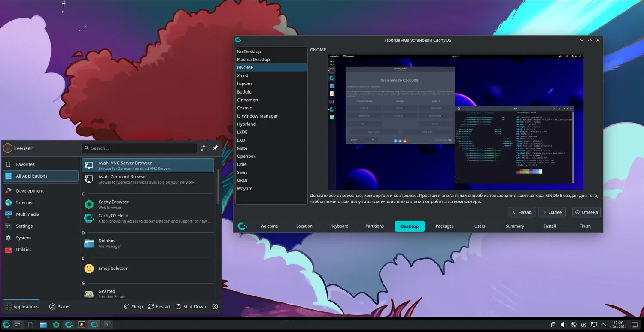Select Favorites in the launcher sidebar

pyautogui.click(x=25, y=164)
